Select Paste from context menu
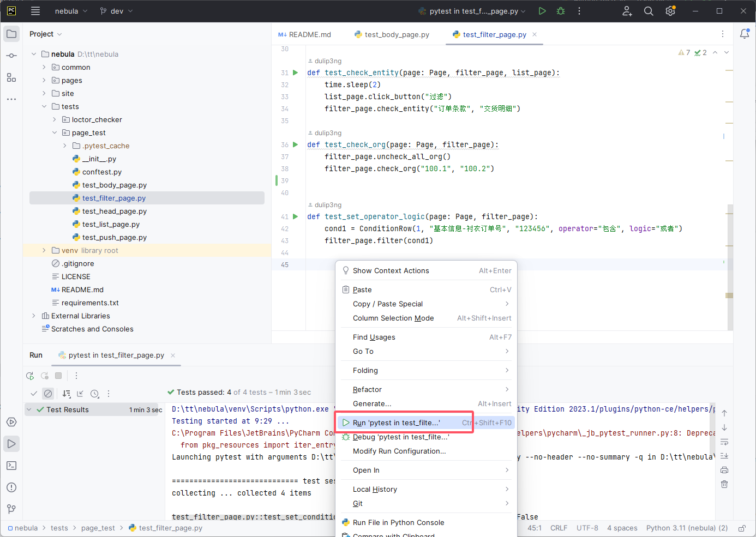Image resolution: width=756 pixels, height=537 pixels. (x=427, y=289)
